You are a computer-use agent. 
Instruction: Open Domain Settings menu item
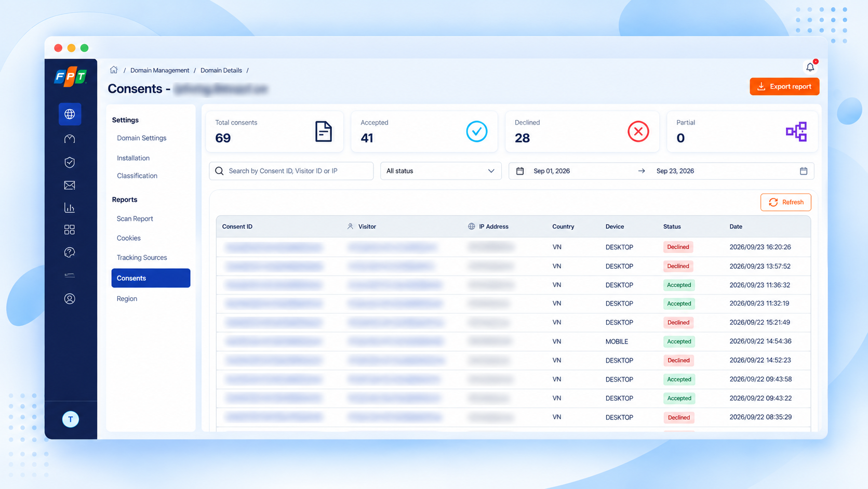coord(142,138)
